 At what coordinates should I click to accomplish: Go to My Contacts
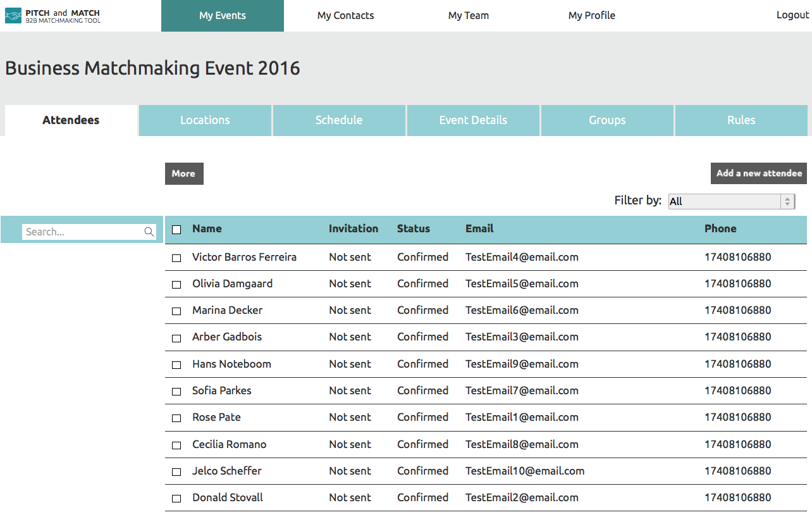(x=346, y=16)
